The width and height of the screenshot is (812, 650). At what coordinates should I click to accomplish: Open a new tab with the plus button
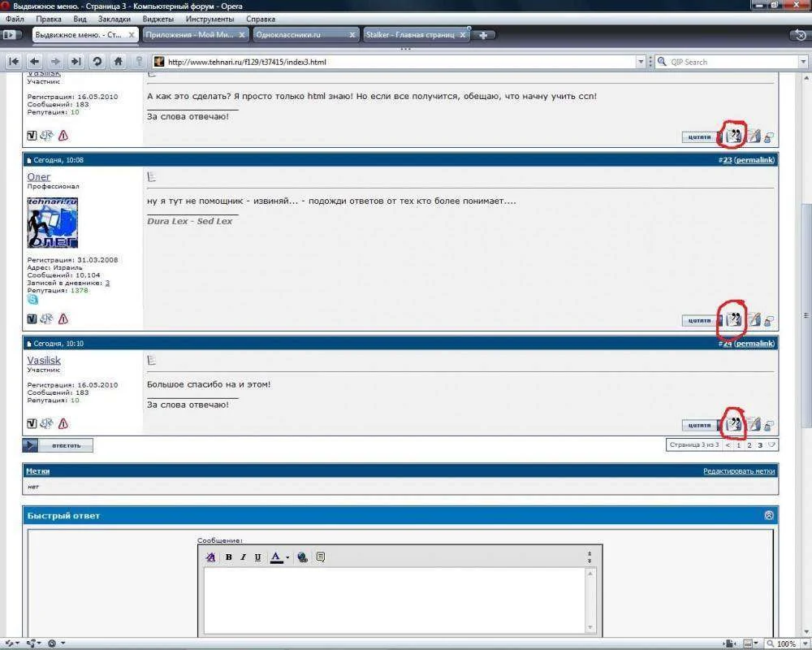pos(483,35)
